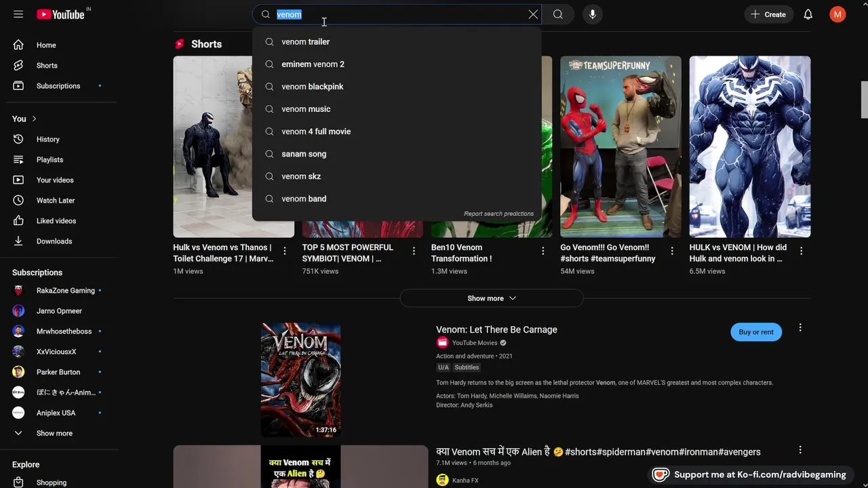Expand Shorts shelf with Show more
Screen dimensions: 868x488
(x=492, y=298)
